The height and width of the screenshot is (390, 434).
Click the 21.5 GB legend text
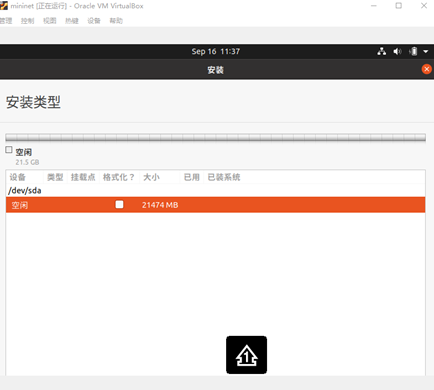pyautogui.click(x=27, y=162)
